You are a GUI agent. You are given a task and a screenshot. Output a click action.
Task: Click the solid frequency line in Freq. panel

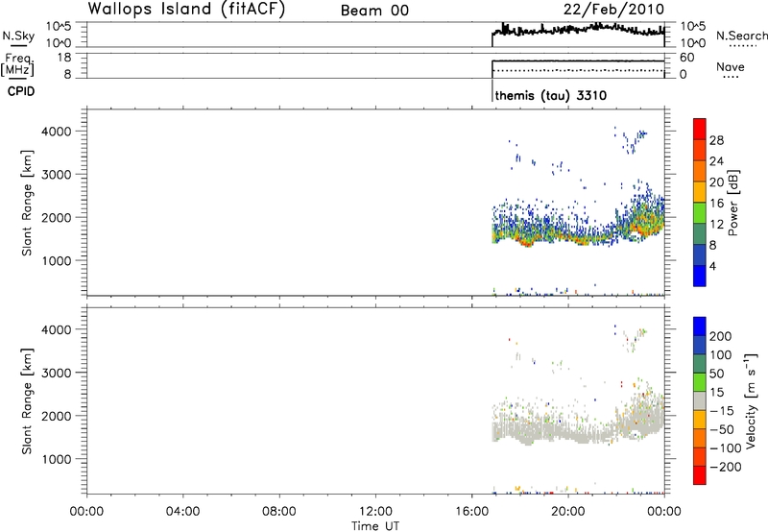pos(578,60)
